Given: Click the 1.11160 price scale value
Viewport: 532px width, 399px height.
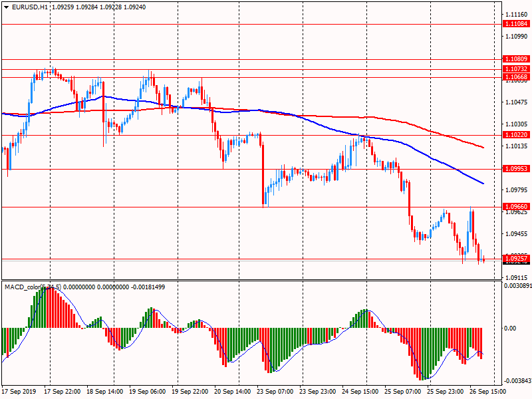Looking at the screenshot, I should click(517, 14).
